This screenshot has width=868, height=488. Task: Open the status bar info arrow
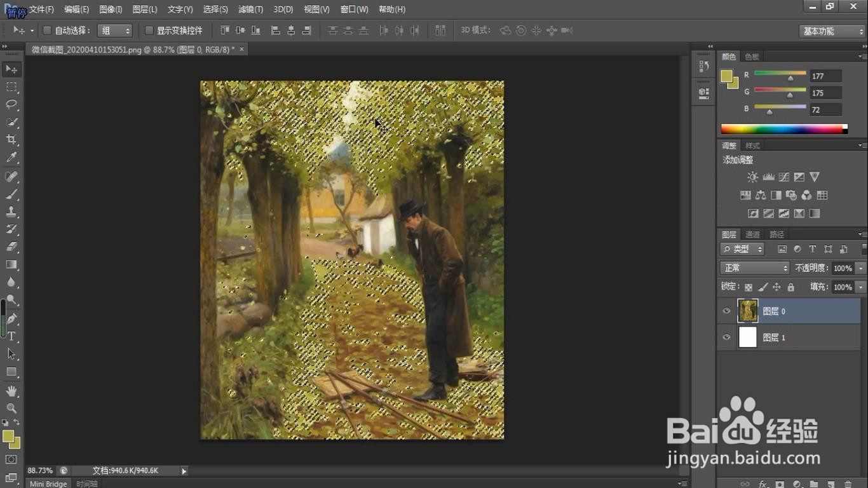point(184,471)
